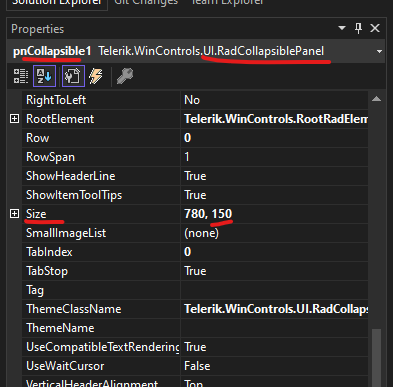Open Properties window options dropdown arrow
This screenshot has height=387, width=393.
(x=342, y=28)
